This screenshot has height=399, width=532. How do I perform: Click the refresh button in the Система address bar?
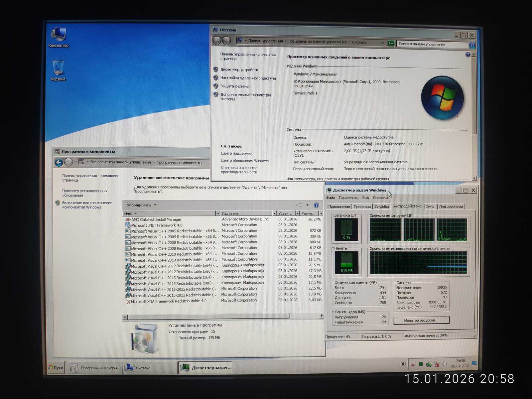391,43
